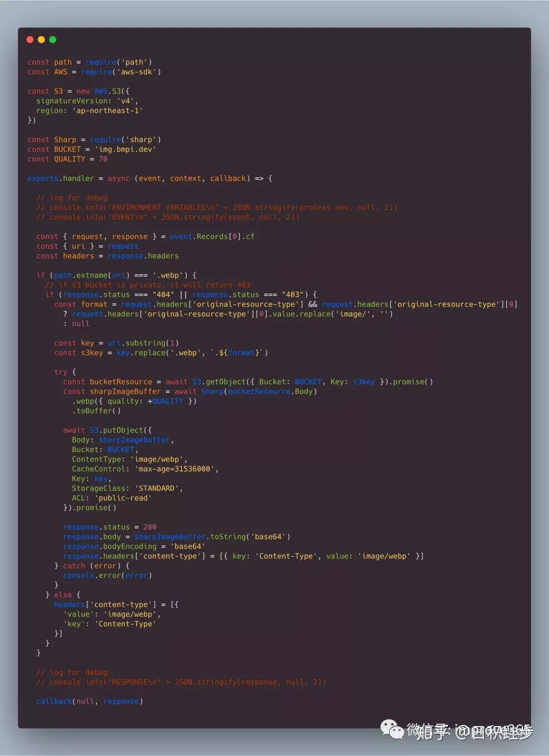Click the ".webp({ quality: +QUALITY })" line
The height and width of the screenshot is (756, 549).
click(134, 401)
